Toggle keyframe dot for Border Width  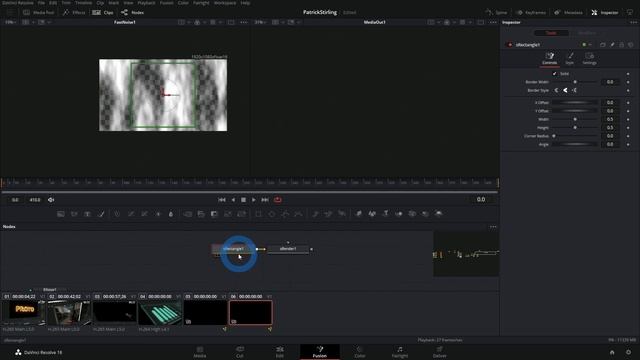click(x=628, y=82)
